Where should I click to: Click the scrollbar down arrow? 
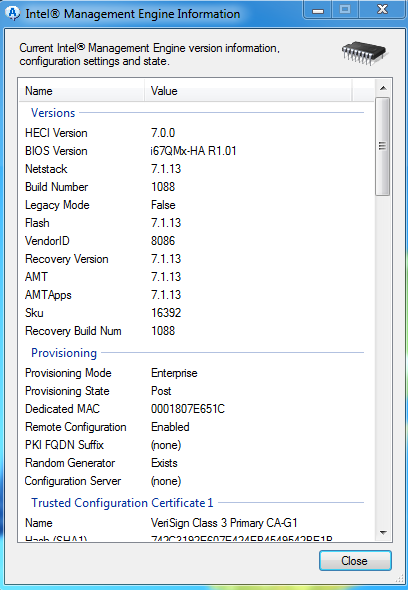pos(383,532)
